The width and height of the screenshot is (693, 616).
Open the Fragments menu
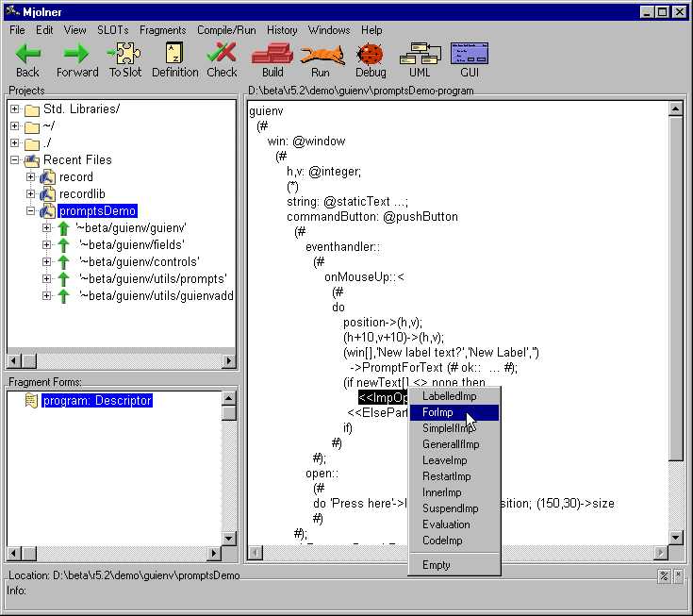[x=162, y=30]
